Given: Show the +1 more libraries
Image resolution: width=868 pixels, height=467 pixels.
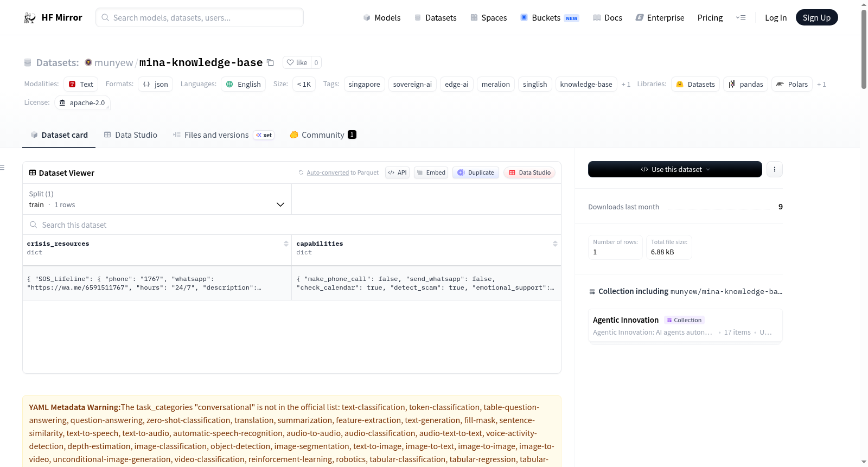Looking at the screenshot, I should pyautogui.click(x=821, y=84).
